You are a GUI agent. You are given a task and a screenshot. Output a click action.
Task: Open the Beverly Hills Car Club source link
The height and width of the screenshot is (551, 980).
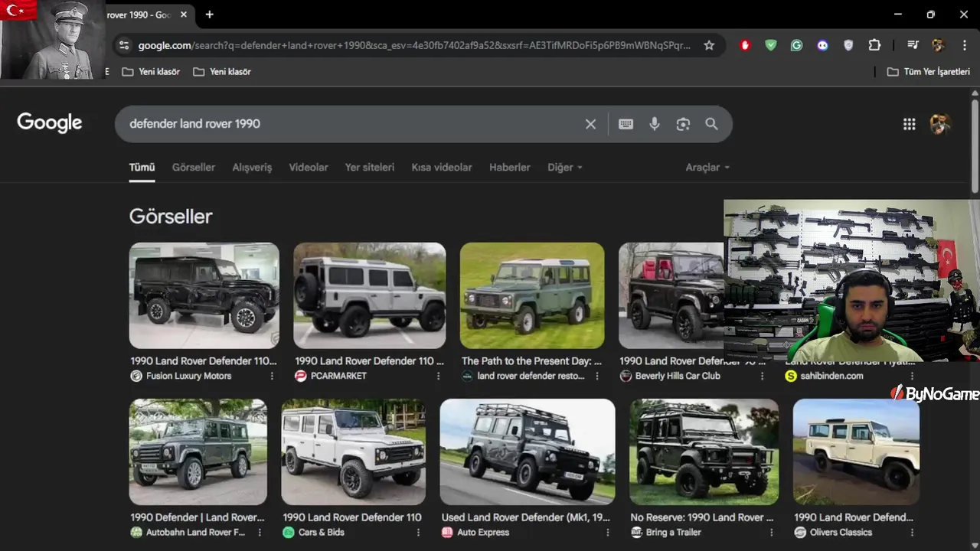coord(670,376)
